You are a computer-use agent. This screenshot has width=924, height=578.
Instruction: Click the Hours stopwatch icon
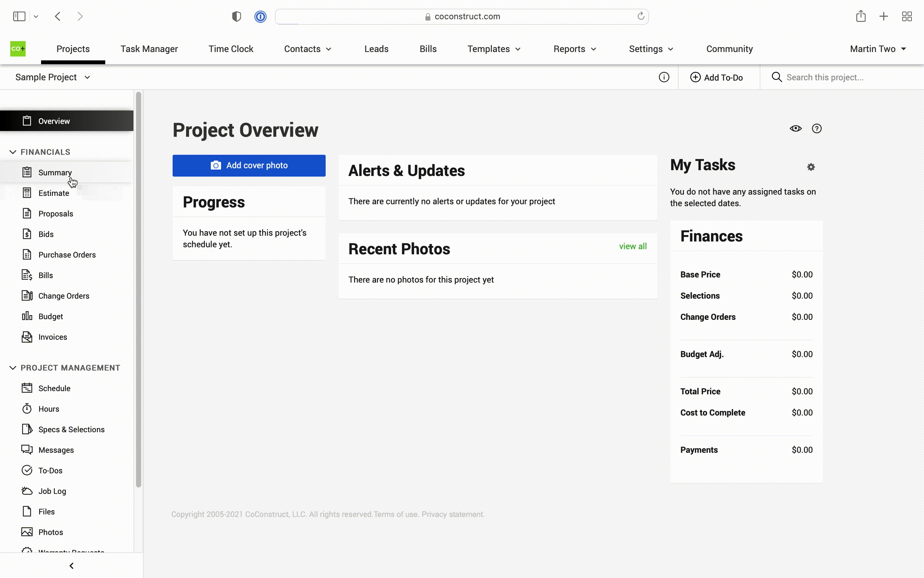[x=27, y=409]
